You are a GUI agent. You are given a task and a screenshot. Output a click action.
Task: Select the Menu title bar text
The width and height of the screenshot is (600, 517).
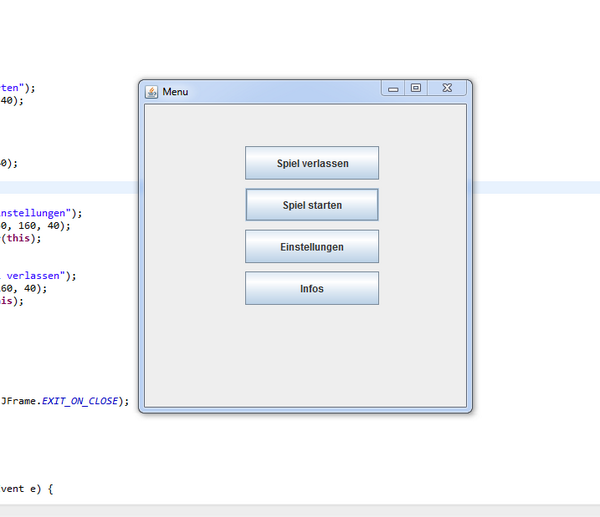pyautogui.click(x=175, y=92)
